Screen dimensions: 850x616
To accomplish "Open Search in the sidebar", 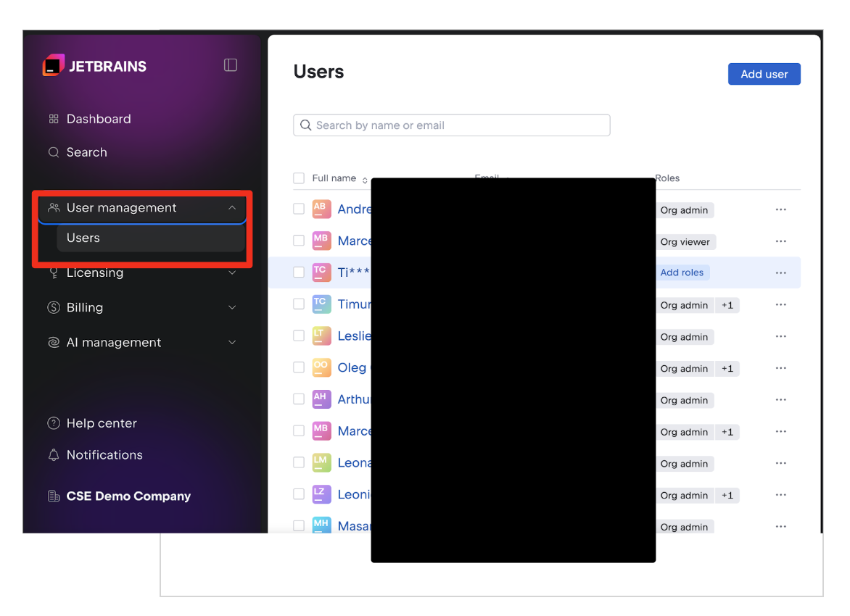I will pyautogui.click(x=86, y=152).
